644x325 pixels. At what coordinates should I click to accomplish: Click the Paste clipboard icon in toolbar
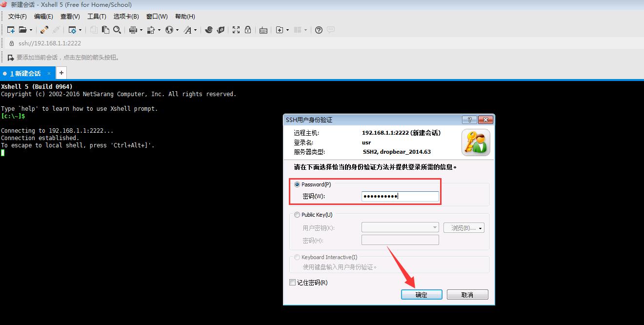point(105,30)
